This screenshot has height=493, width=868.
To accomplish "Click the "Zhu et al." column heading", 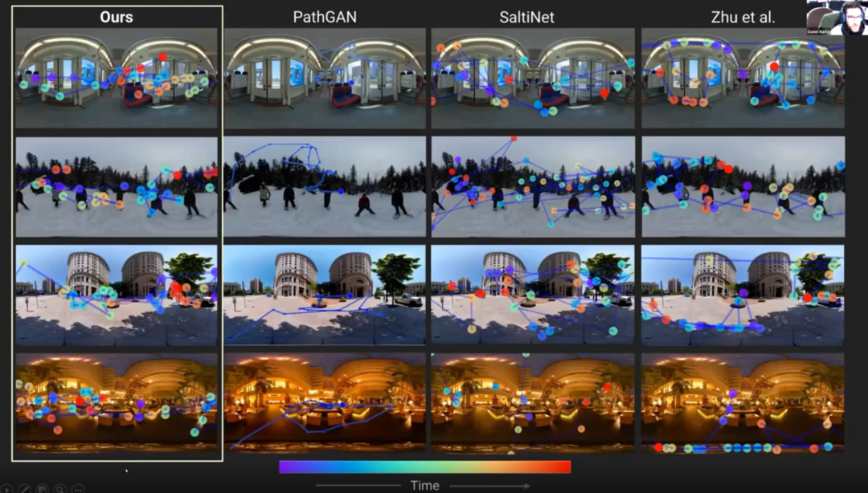I will tap(743, 16).
